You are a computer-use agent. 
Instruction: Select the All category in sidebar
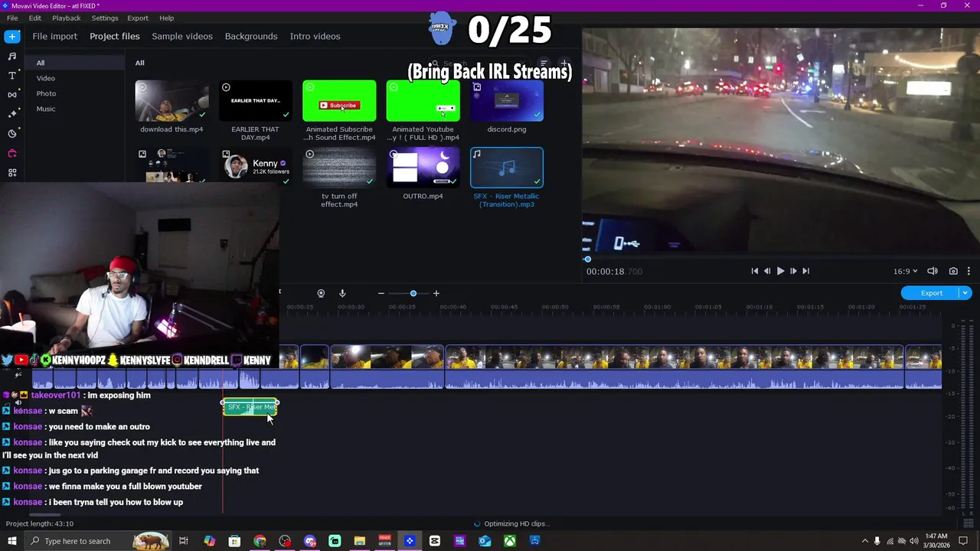coord(73,63)
